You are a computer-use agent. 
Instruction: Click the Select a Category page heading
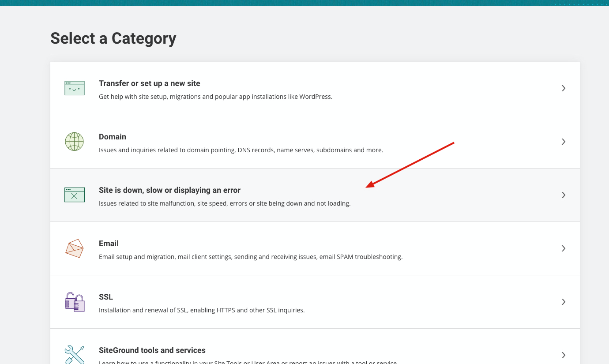tap(113, 38)
